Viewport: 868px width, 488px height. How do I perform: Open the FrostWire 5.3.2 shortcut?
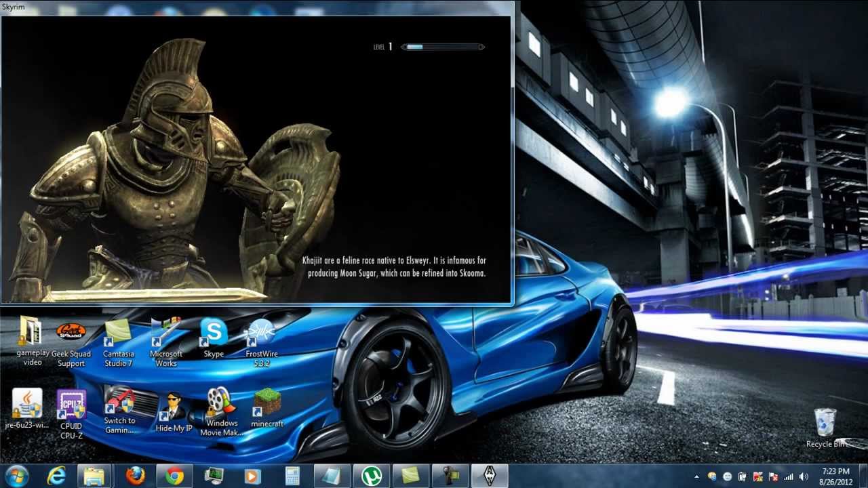point(262,343)
